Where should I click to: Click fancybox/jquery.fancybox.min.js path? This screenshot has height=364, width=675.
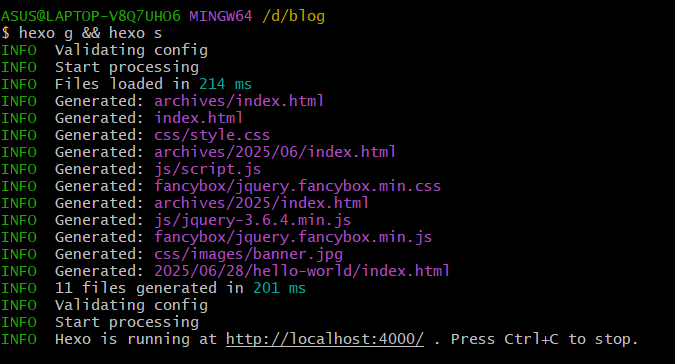[x=293, y=237]
